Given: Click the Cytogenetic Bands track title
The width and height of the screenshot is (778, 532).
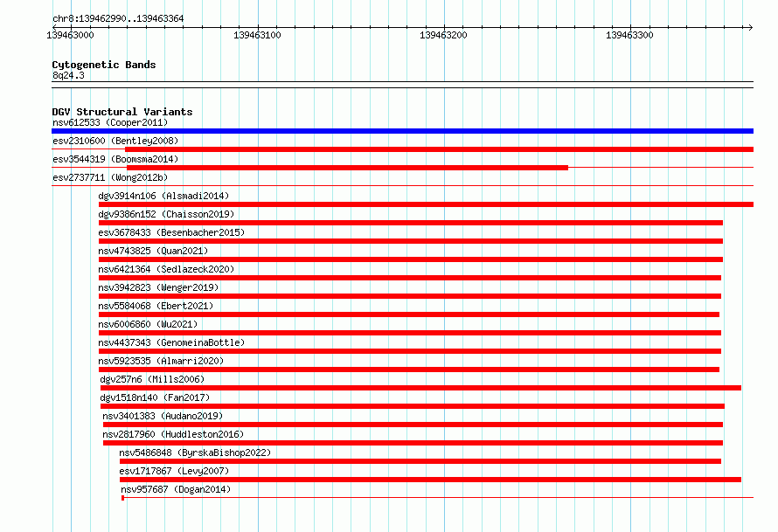Looking at the screenshot, I should pyautogui.click(x=104, y=65).
